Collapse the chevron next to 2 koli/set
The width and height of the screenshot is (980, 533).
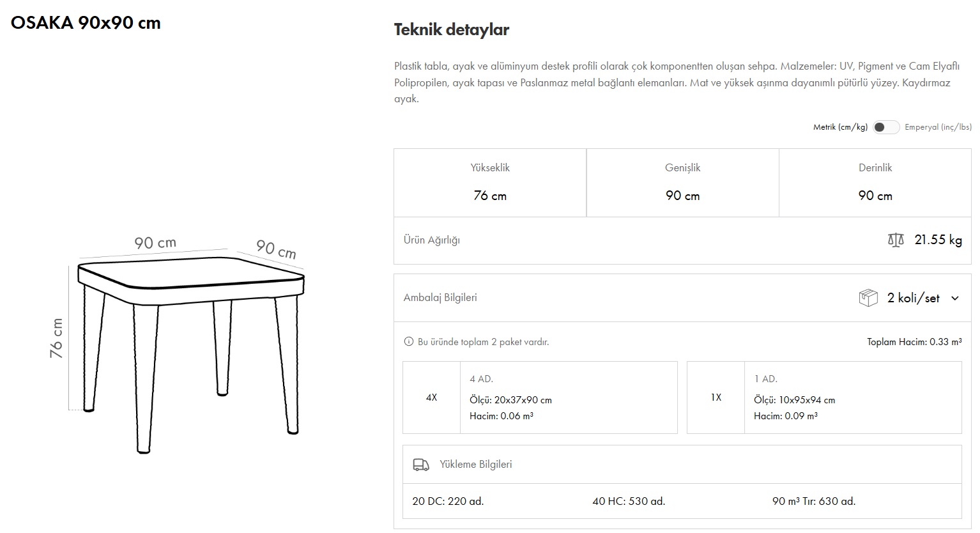click(955, 298)
